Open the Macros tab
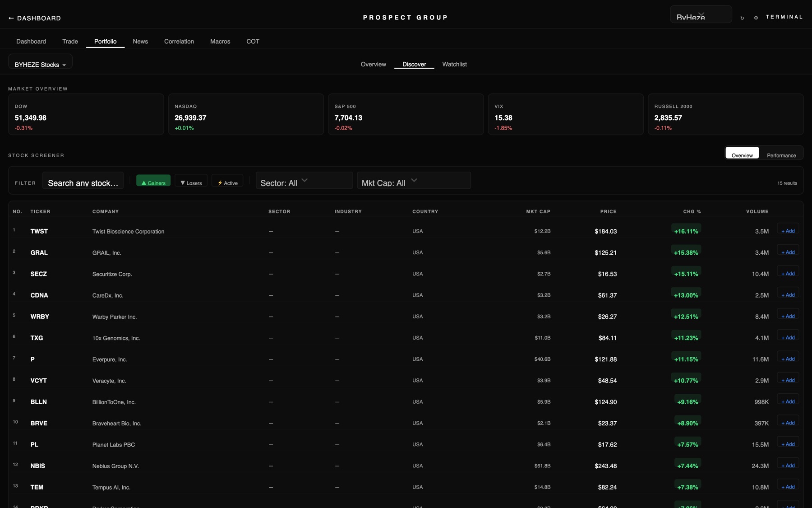The height and width of the screenshot is (508, 812). pos(220,41)
